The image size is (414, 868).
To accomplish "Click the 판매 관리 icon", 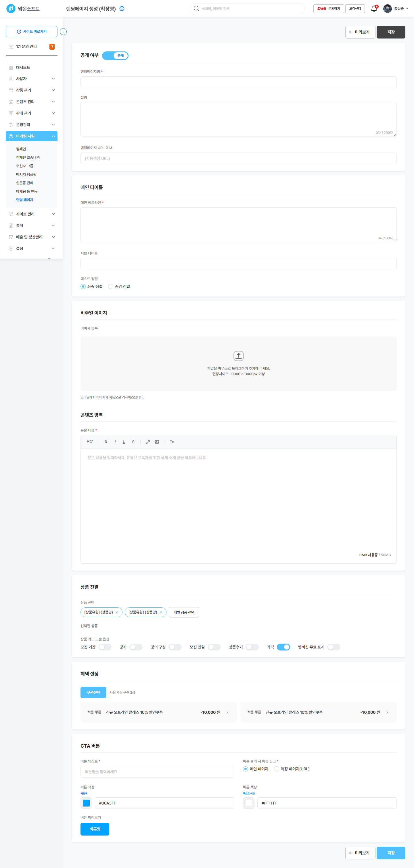I will click(11, 113).
